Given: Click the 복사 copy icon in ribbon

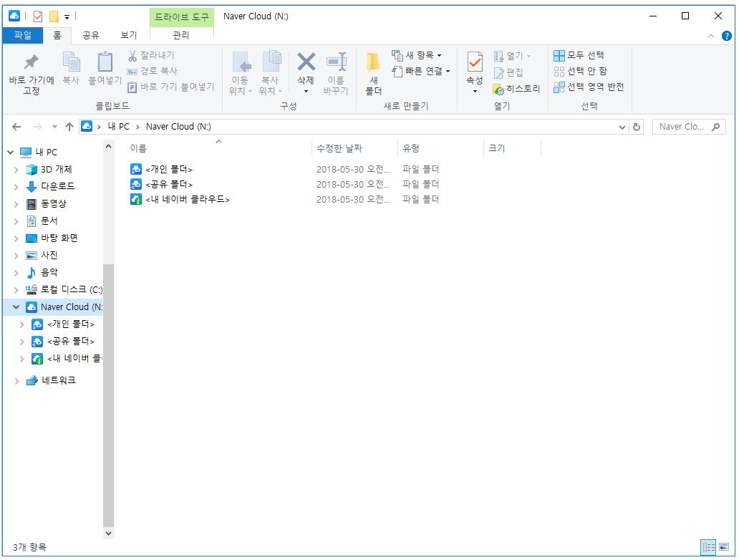Looking at the screenshot, I should click(71, 62).
